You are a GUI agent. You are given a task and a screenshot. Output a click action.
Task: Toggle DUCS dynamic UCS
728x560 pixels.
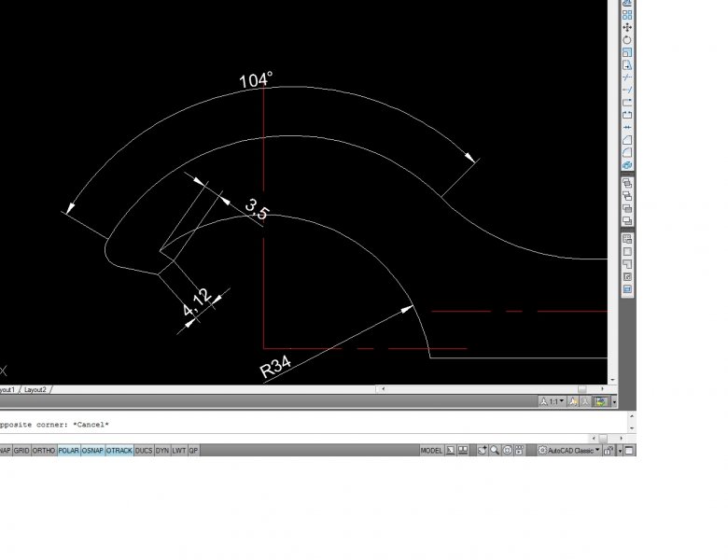[x=144, y=451]
